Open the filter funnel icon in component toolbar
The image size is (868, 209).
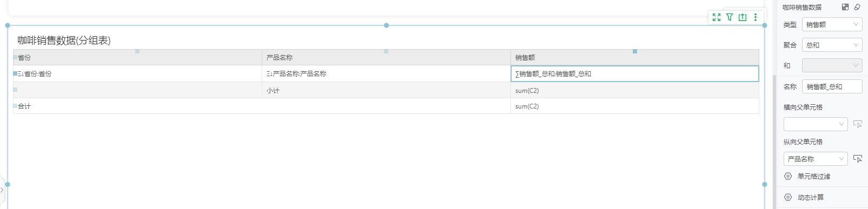[x=730, y=17]
